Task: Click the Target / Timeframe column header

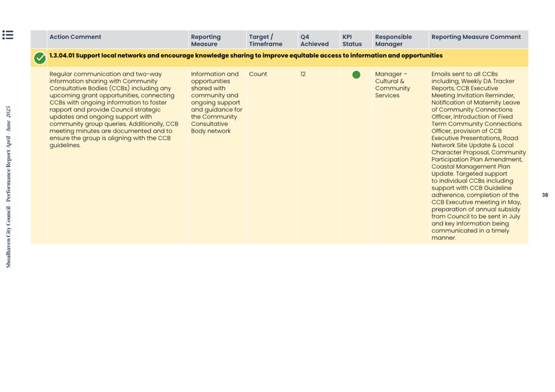Action: [x=265, y=41]
